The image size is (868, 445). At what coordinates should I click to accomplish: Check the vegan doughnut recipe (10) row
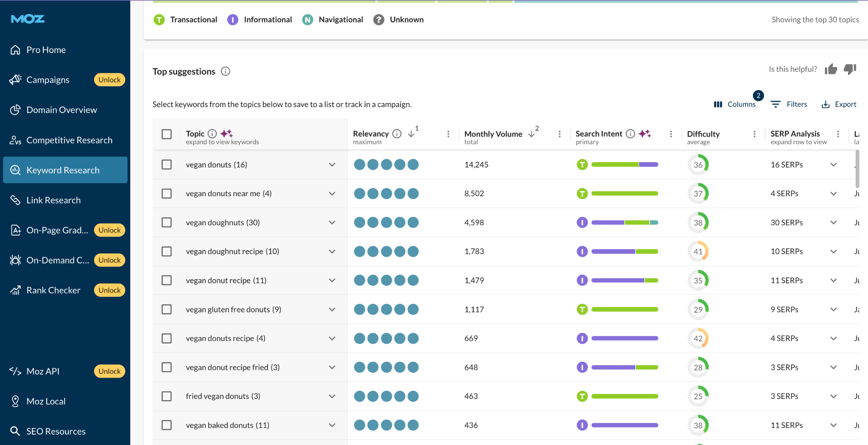[167, 252]
